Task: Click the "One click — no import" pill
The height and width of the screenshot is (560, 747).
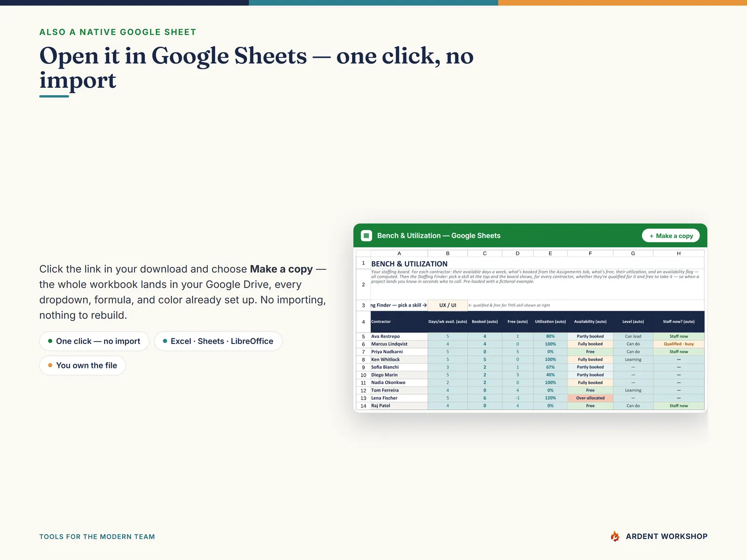Action: click(x=94, y=341)
